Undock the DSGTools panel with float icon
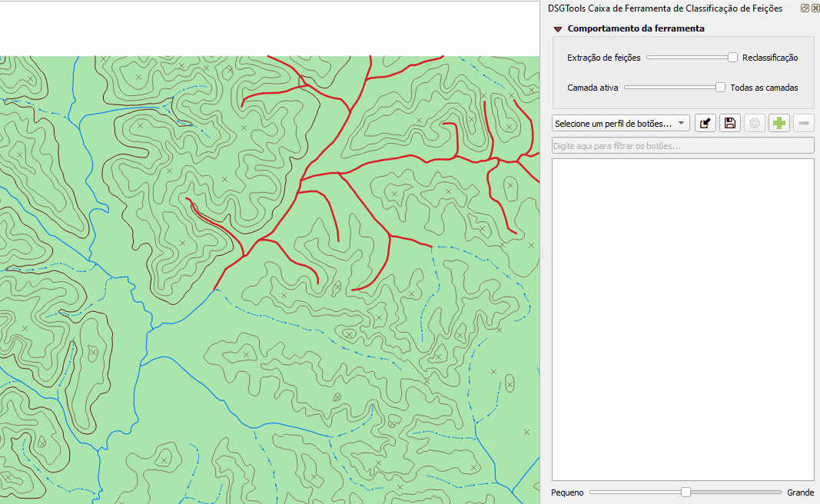Screen dimensions: 820x504 point(805,8)
